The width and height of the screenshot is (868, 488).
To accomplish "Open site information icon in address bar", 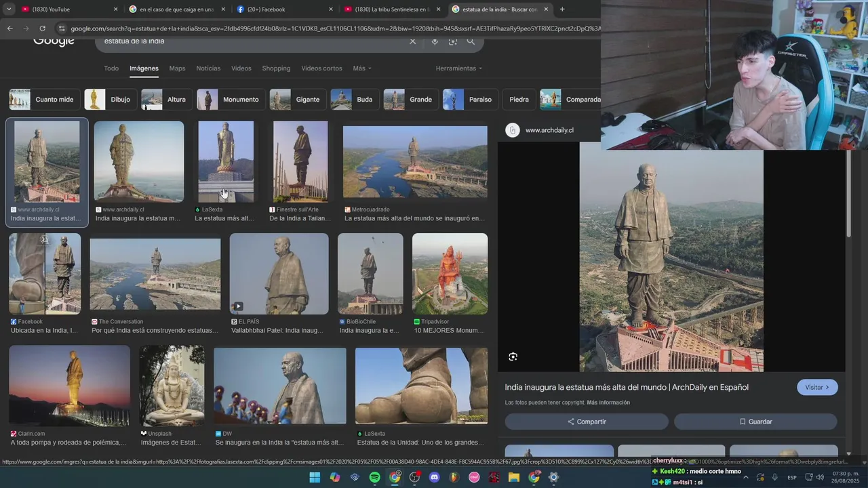I will tap(61, 28).
